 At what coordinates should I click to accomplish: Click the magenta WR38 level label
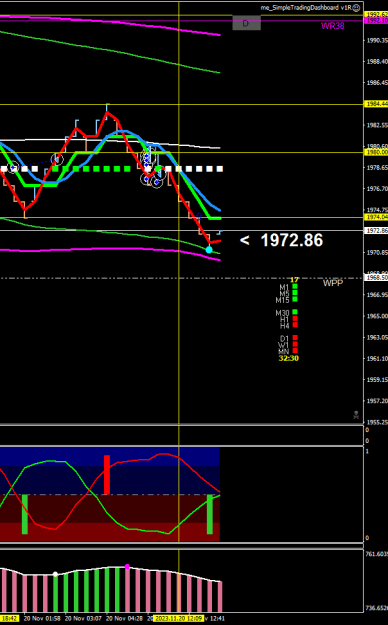click(332, 26)
